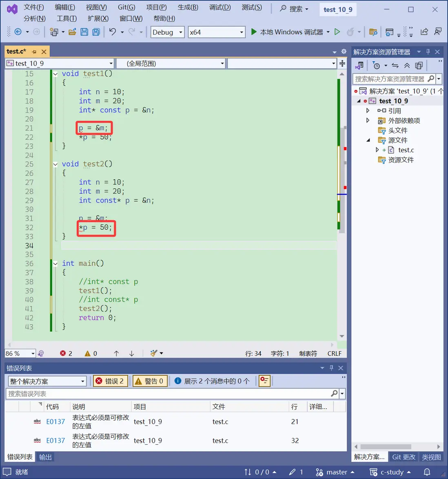The height and width of the screenshot is (479, 448).
Task: Start without debugging using the green outline arrow
Action: pyautogui.click(x=337, y=32)
